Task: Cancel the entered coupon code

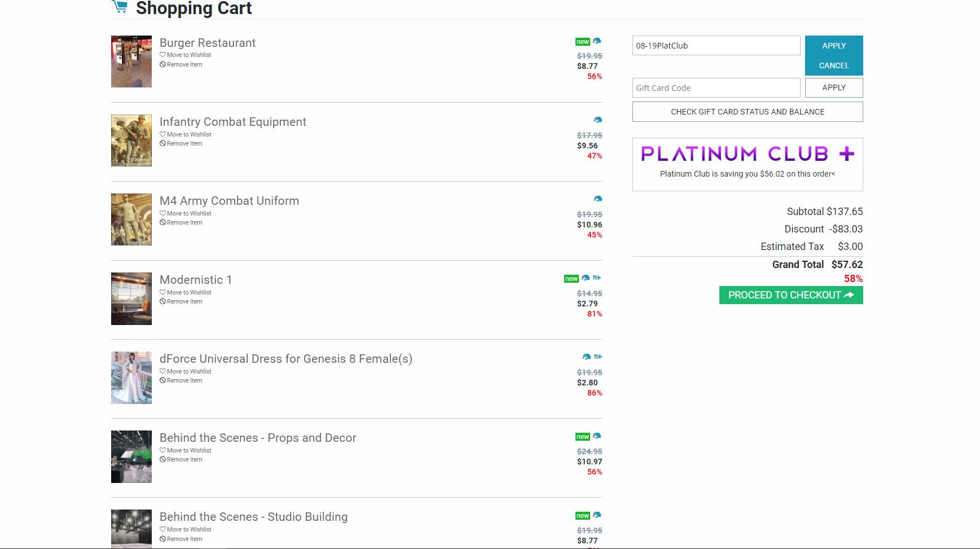Action: [x=833, y=65]
